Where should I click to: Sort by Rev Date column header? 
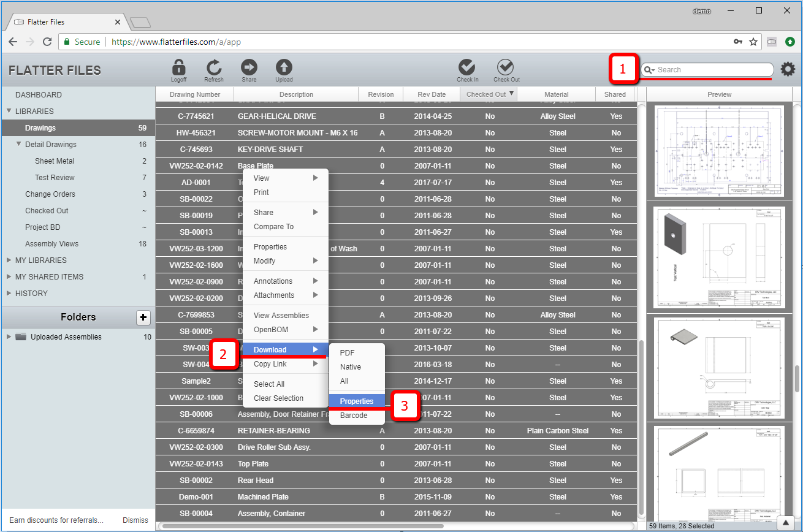[432, 94]
